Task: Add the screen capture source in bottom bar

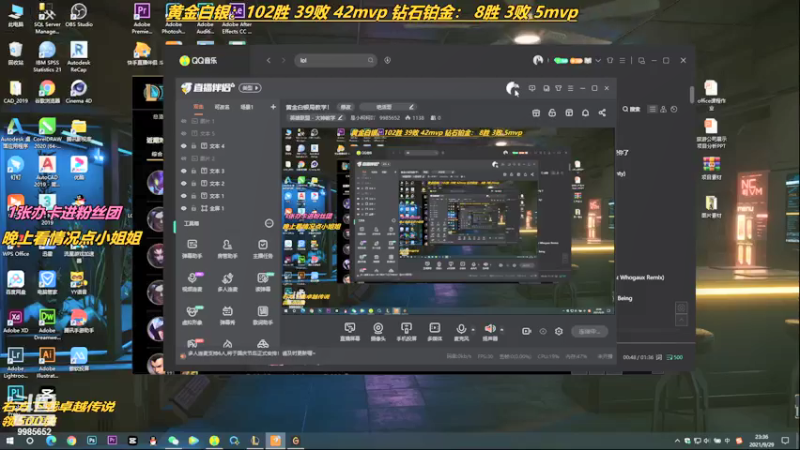Action: 349,332
